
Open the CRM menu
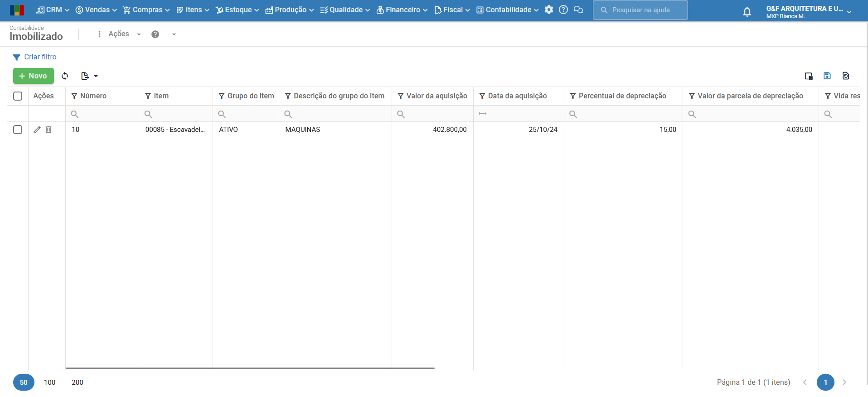pos(53,10)
